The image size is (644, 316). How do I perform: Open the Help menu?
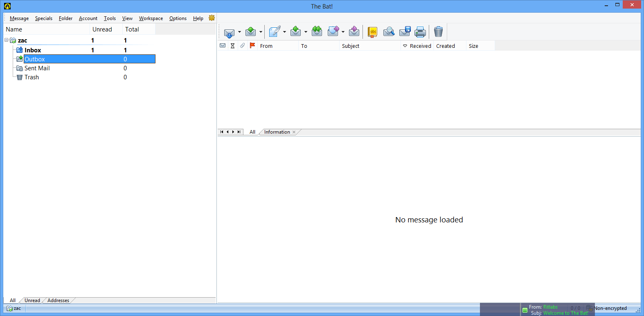(198, 18)
